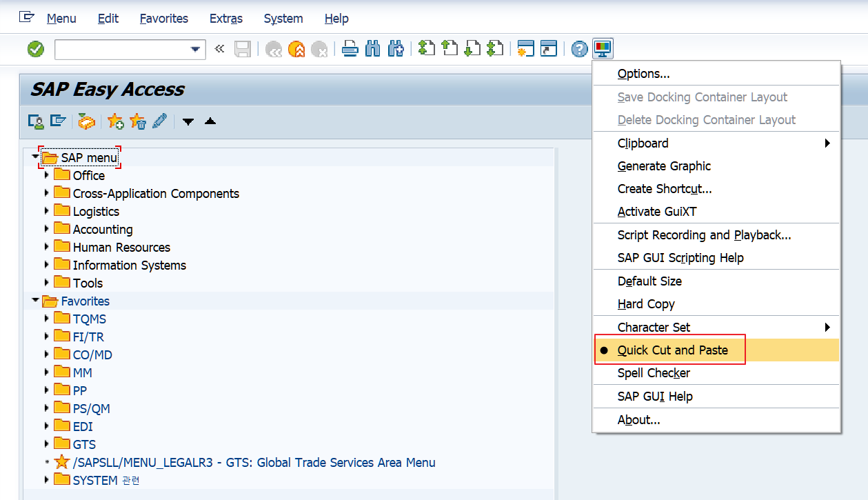The image size is (868, 500).
Task: Expand the TQMS favorites folder arrow
Action: pyautogui.click(x=47, y=319)
